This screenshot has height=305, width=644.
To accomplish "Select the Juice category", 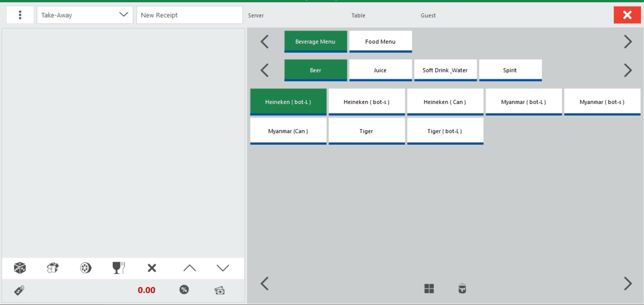I will click(x=381, y=70).
